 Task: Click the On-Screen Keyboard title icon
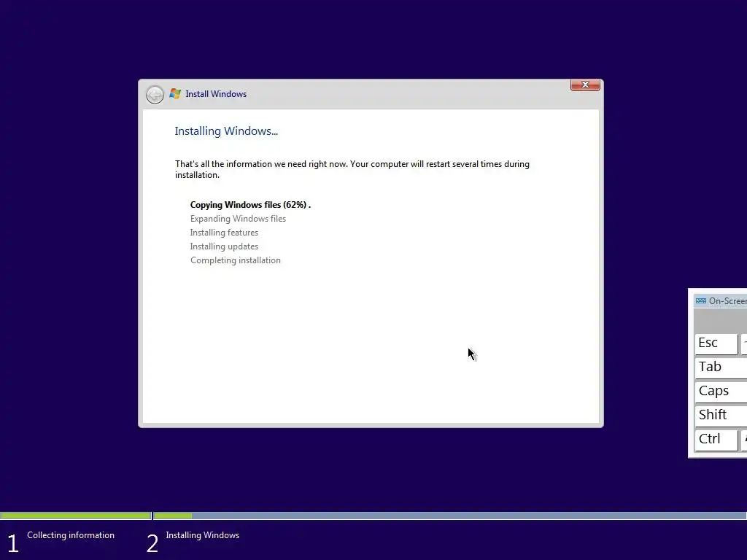point(701,301)
